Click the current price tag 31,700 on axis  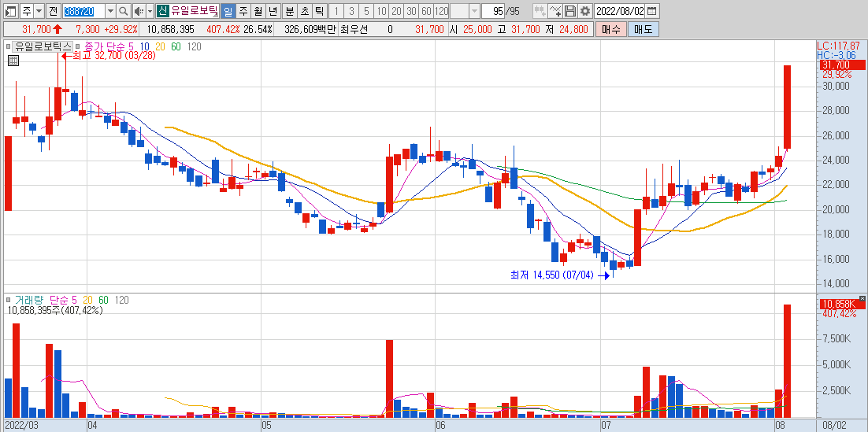841,66
